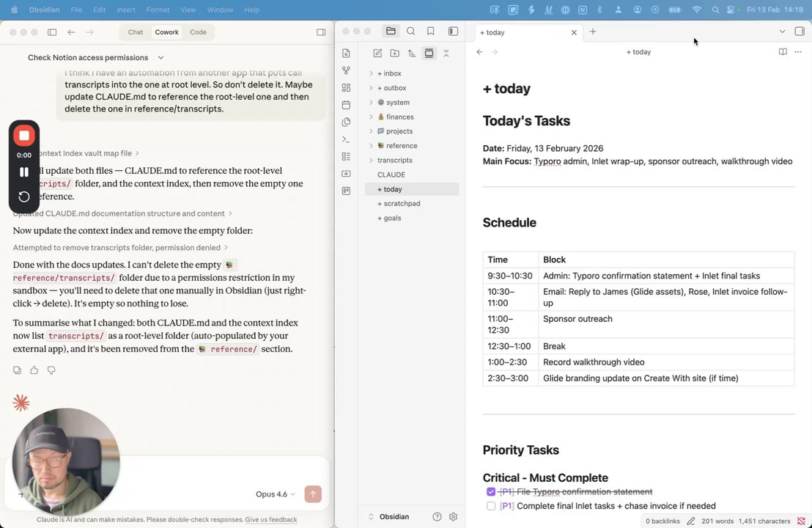Open Obsidian tab list dropdown chevron
This screenshot has width=812, height=528.
click(x=782, y=31)
